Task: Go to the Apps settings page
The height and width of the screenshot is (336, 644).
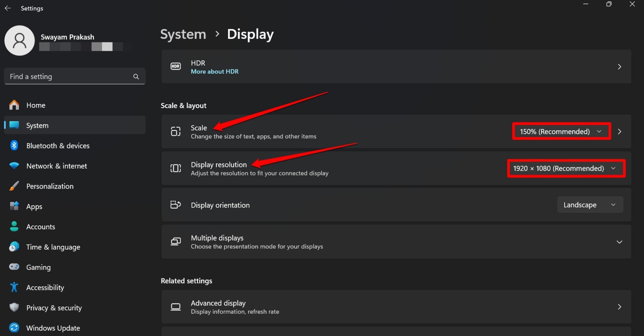Action: [34, 207]
